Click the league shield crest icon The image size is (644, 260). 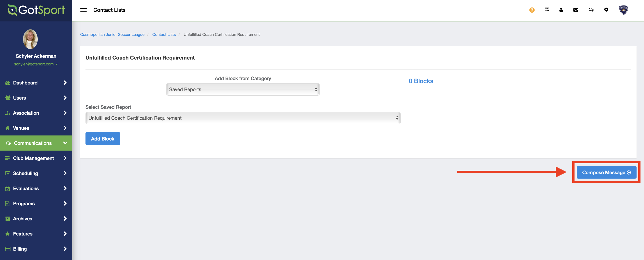pyautogui.click(x=623, y=10)
